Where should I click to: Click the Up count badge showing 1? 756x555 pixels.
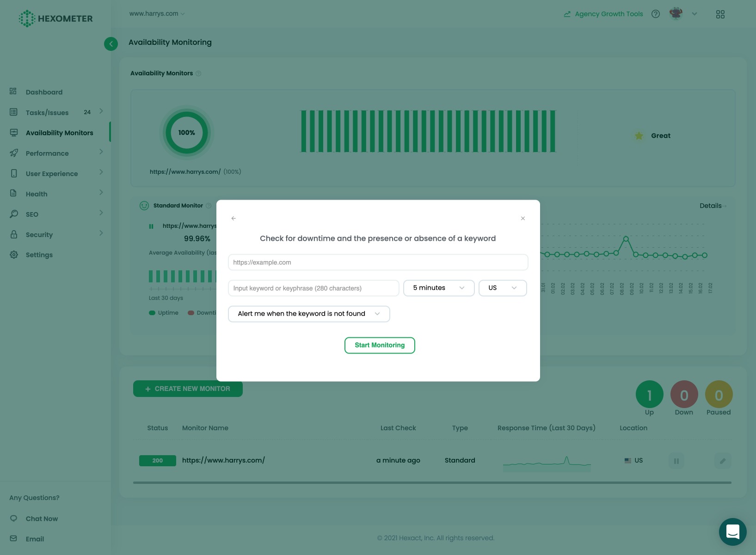tap(650, 394)
